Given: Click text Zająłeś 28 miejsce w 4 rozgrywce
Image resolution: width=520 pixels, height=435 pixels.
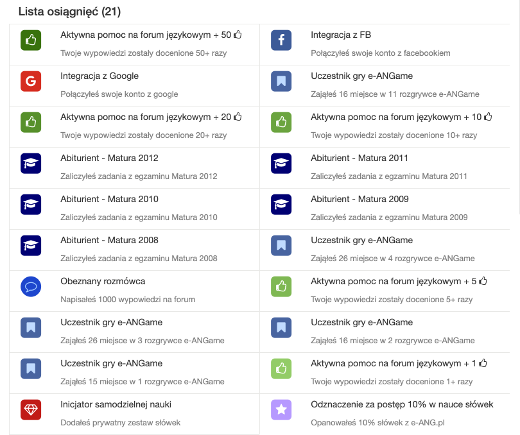Looking at the screenshot, I should (x=371, y=258).
